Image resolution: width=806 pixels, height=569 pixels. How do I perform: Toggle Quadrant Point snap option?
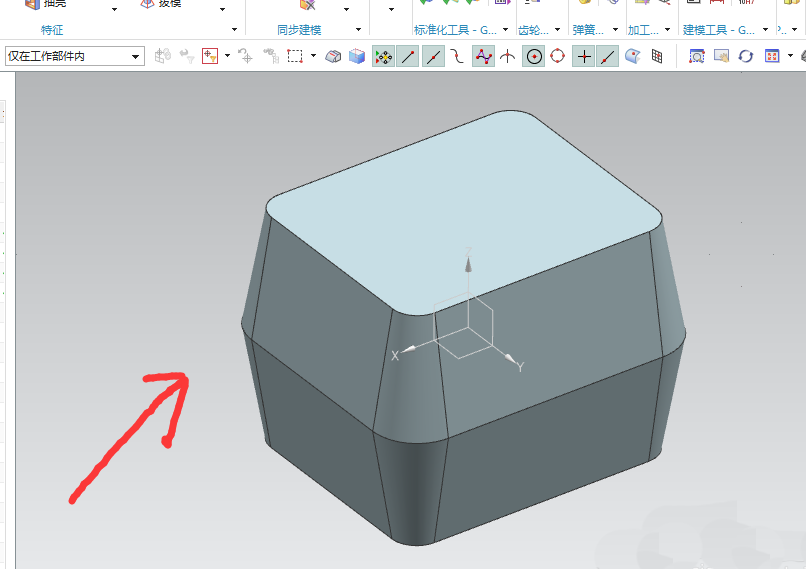tap(558, 56)
